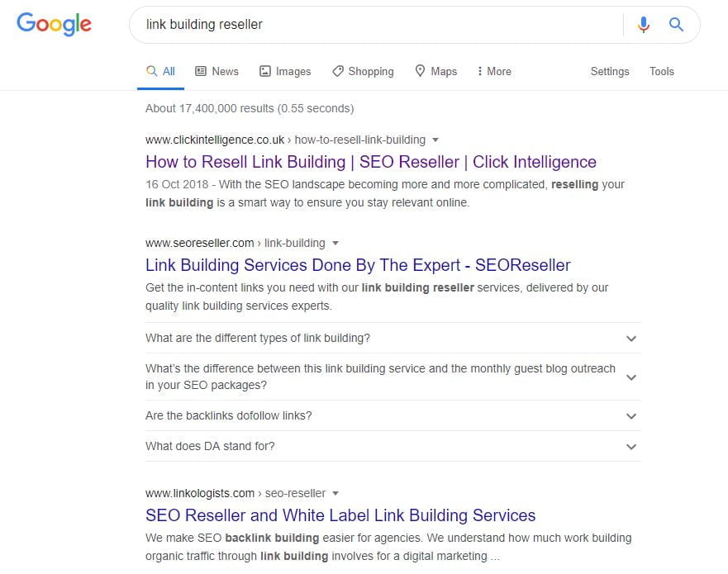
Task: Go to the Maps tab
Action: (x=435, y=71)
